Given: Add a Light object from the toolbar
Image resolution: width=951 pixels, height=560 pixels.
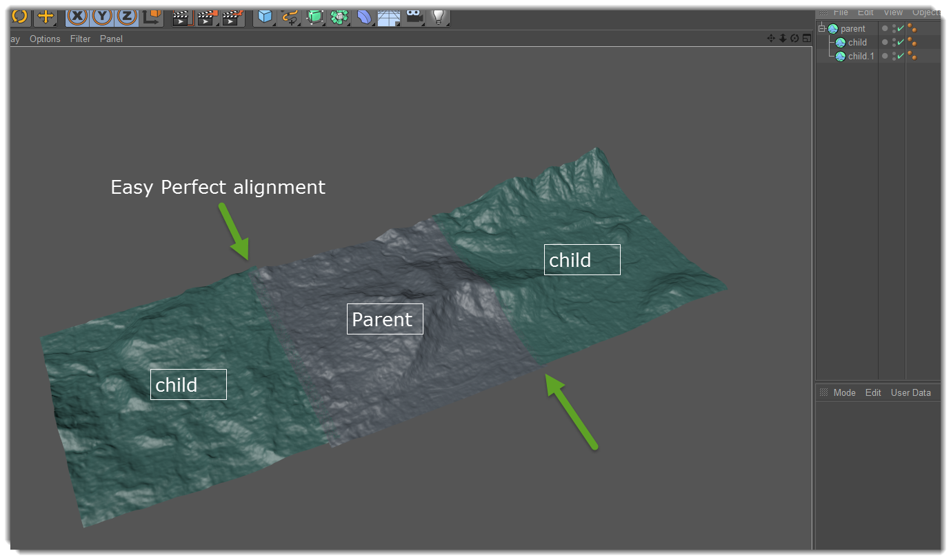Looking at the screenshot, I should [x=439, y=17].
